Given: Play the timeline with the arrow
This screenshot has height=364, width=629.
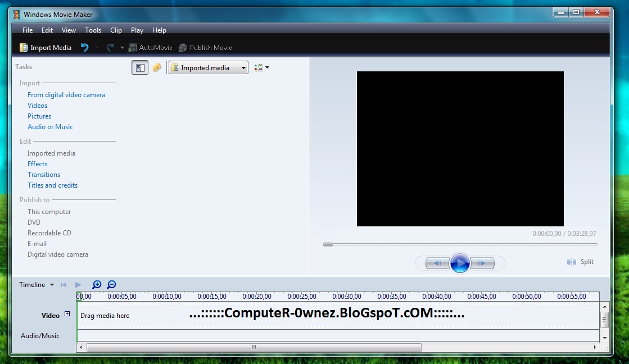Looking at the screenshot, I should tap(78, 285).
